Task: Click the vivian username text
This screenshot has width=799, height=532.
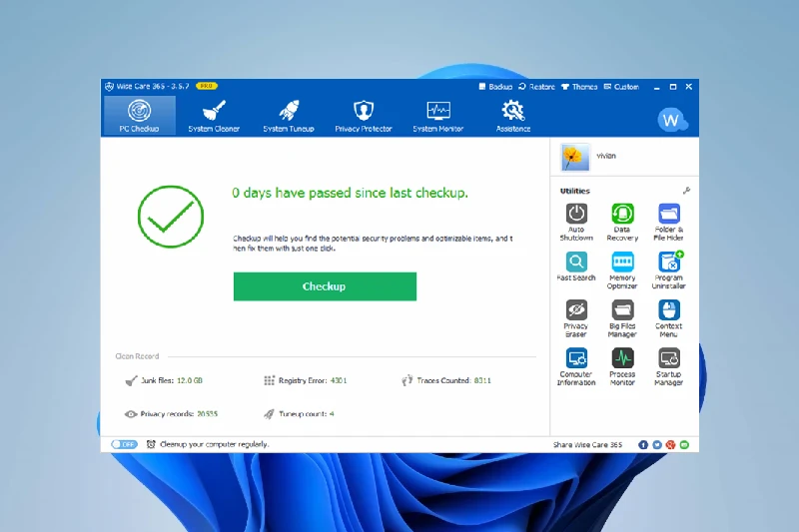Action: (606, 156)
